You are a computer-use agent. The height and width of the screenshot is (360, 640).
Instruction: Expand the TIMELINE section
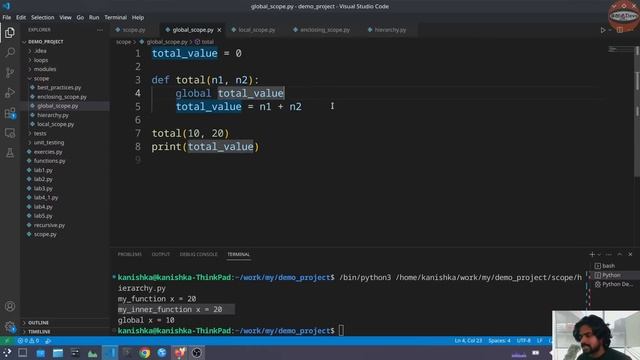[x=39, y=332]
